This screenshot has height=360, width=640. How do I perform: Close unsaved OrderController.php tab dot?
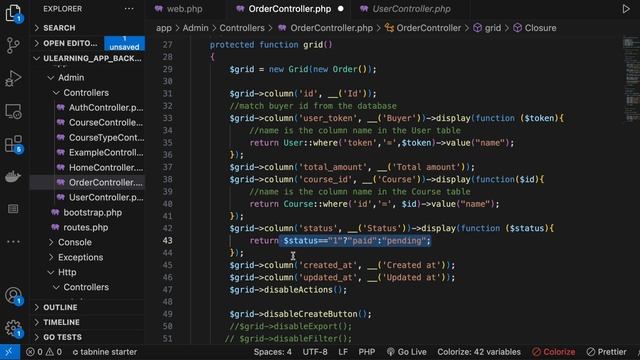tap(340, 9)
